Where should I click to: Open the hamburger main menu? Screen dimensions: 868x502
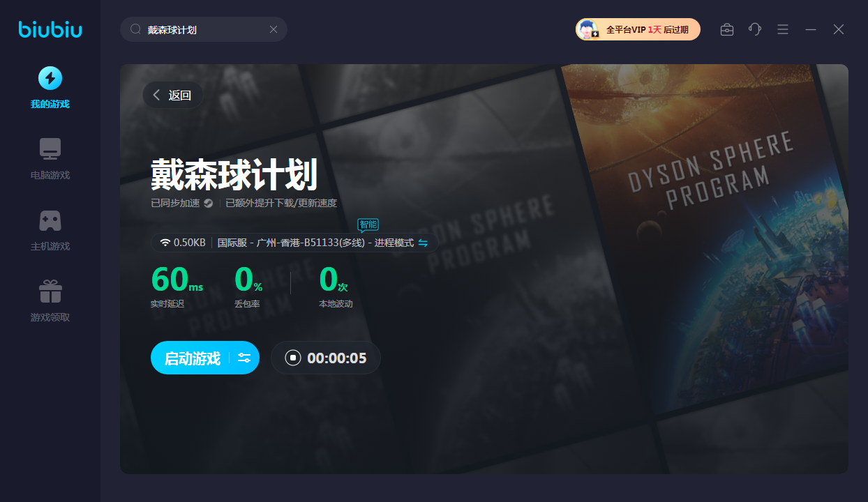[783, 29]
